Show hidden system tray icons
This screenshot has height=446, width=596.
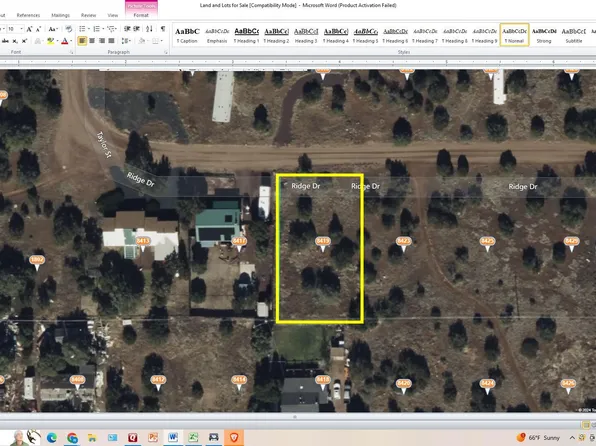(x=572, y=438)
